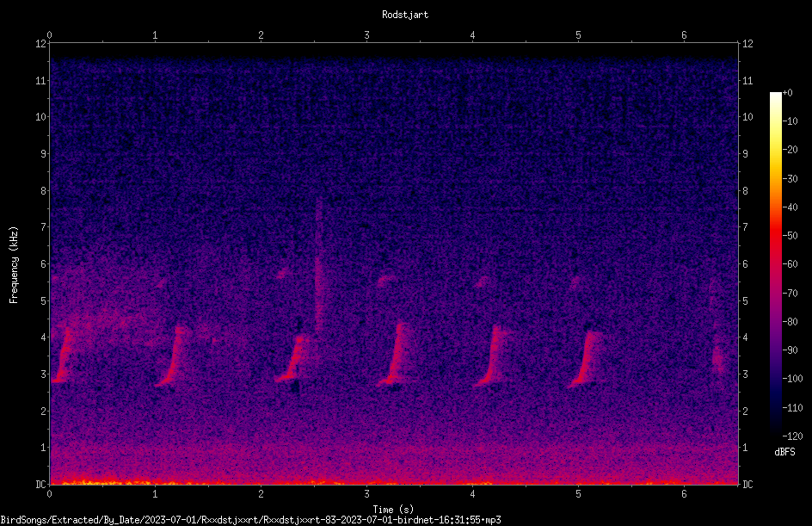Viewport: 812px width, 526px height.
Task: Click the color scale bar at -50 dBFS
Action: tap(775, 236)
